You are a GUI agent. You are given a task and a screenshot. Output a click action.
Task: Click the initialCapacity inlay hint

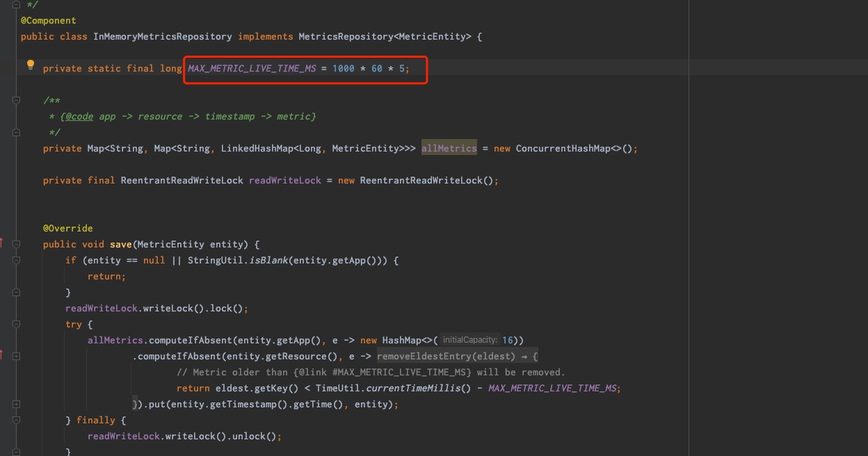(x=470, y=341)
